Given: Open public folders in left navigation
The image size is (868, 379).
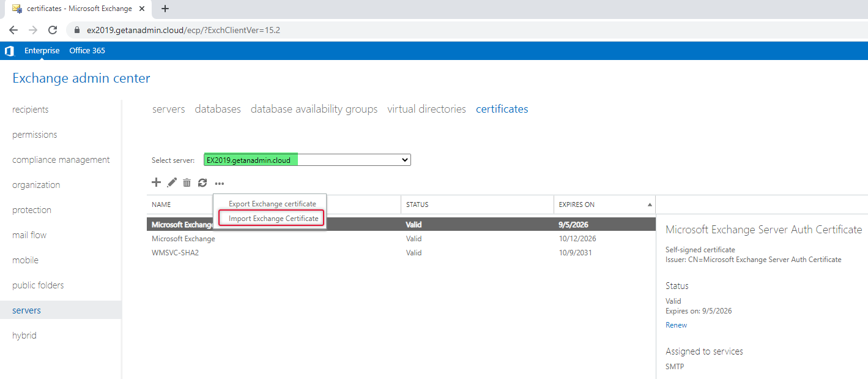Looking at the screenshot, I should coord(38,285).
